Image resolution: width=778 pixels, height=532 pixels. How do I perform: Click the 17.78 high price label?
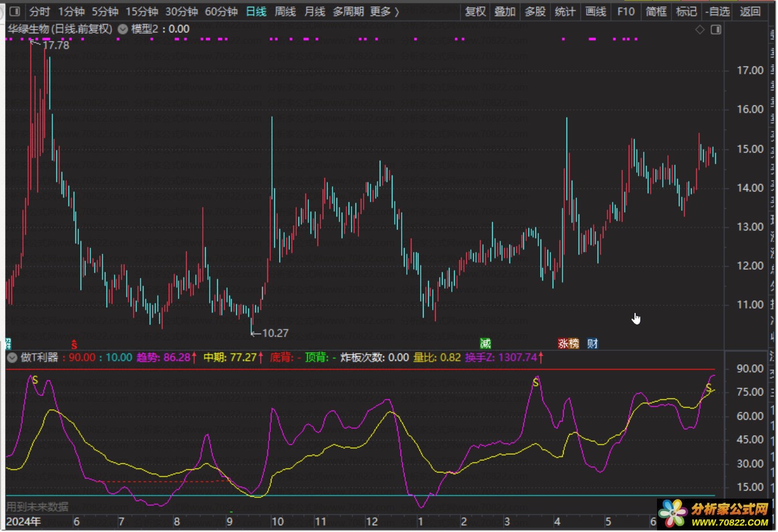click(x=55, y=45)
